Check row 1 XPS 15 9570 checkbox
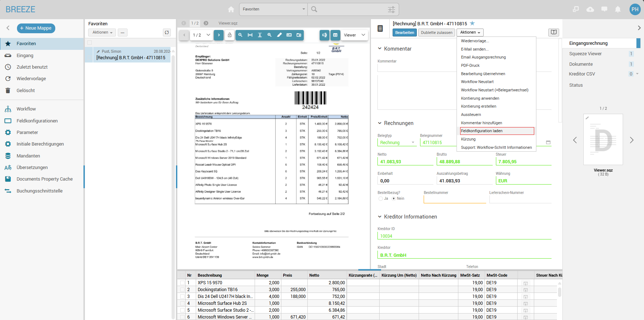 182,283
